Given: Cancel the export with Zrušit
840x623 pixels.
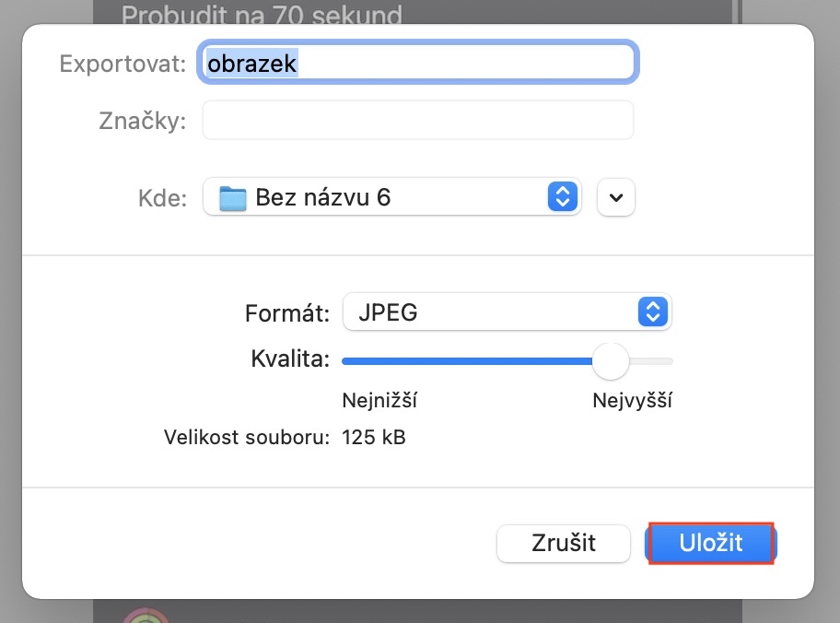Looking at the screenshot, I should (564, 543).
